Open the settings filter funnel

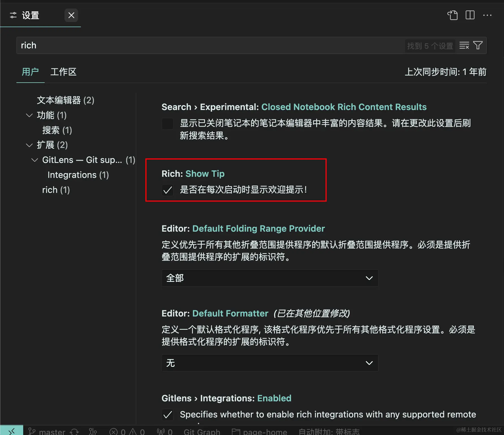coord(478,46)
